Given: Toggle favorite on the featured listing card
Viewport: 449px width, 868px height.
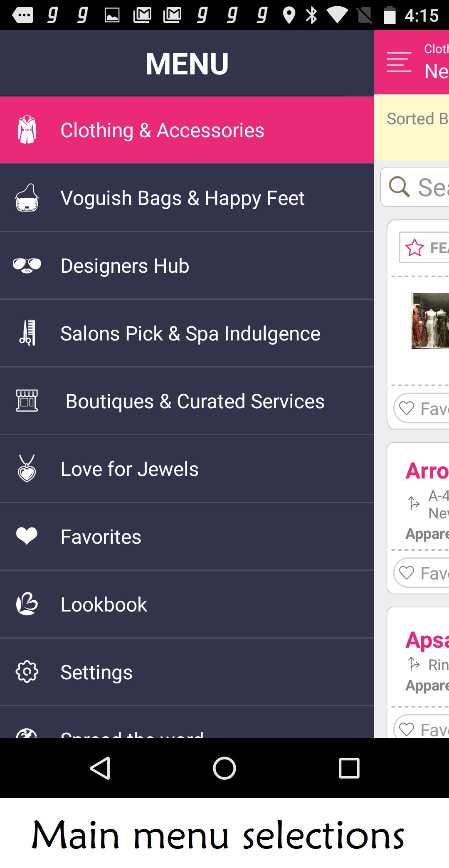Looking at the screenshot, I should click(x=421, y=408).
